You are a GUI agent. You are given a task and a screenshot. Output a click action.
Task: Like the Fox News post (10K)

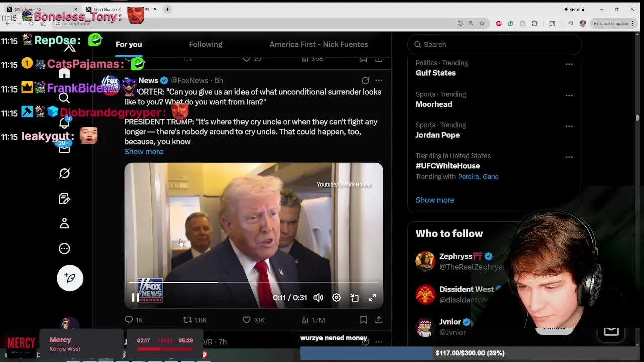point(253,320)
